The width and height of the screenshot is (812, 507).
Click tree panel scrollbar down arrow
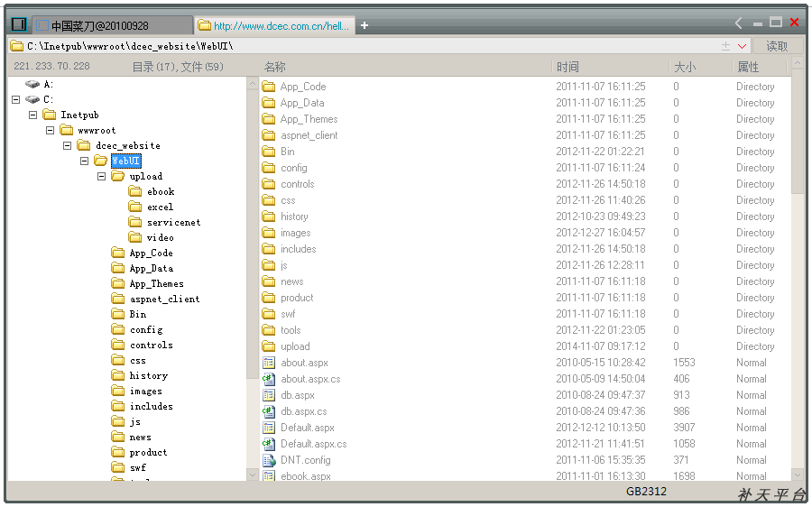click(x=253, y=475)
